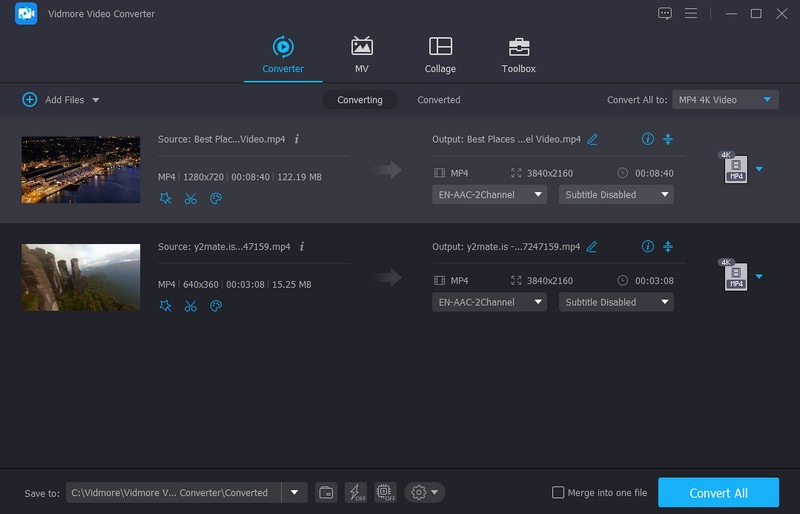Open cut scissors tool for Best Places video
The image size is (800, 514).
tap(191, 199)
